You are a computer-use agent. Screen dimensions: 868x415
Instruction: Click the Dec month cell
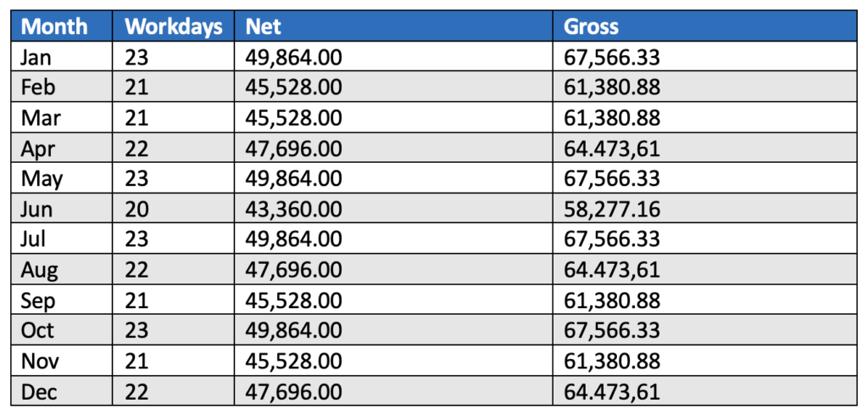[38, 392]
